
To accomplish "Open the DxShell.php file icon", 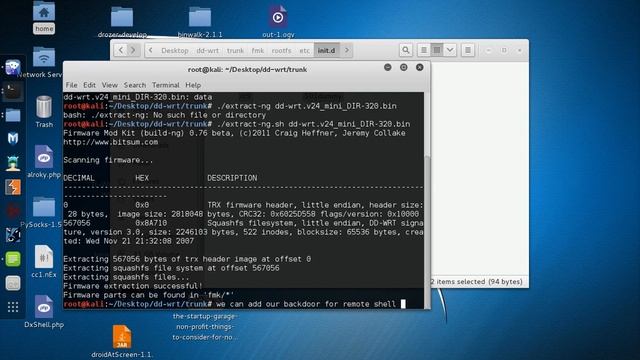I will (44, 312).
